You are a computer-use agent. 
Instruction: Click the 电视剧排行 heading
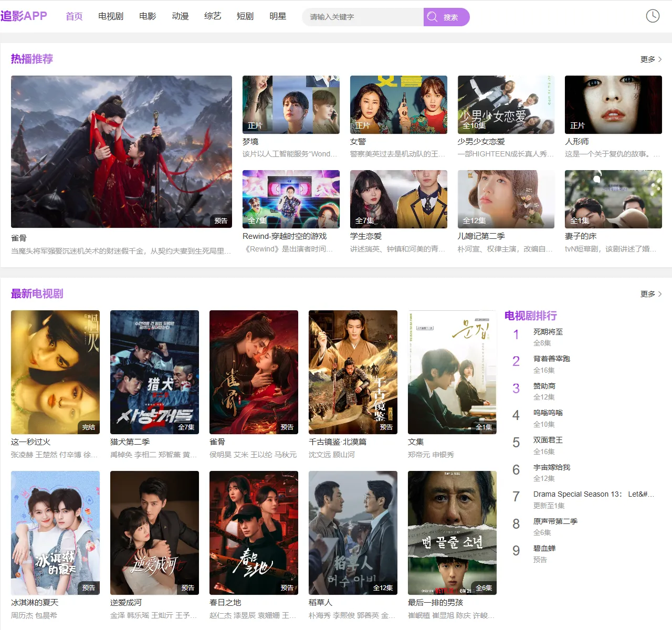click(531, 316)
